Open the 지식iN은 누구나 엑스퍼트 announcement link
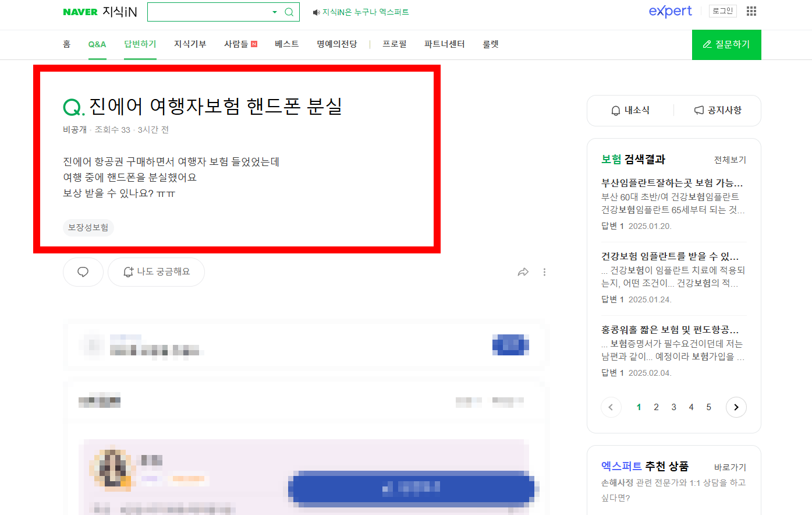Image resolution: width=812 pixels, height=515 pixels. [366, 12]
